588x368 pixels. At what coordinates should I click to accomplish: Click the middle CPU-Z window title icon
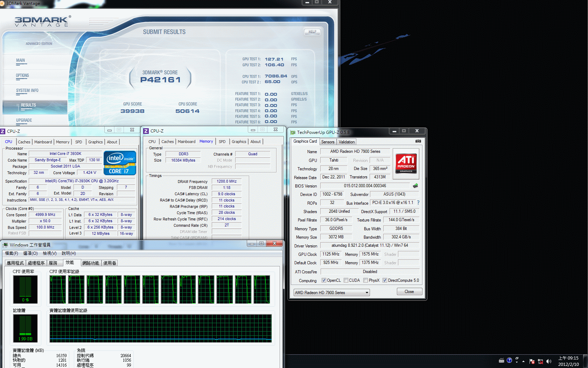pos(146,131)
